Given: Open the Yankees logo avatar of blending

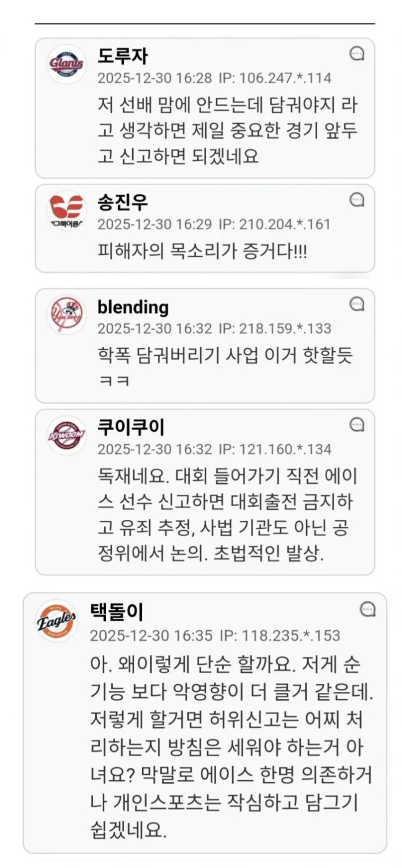Looking at the screenshot, I should pyautogui.click(x=66, y=314).
